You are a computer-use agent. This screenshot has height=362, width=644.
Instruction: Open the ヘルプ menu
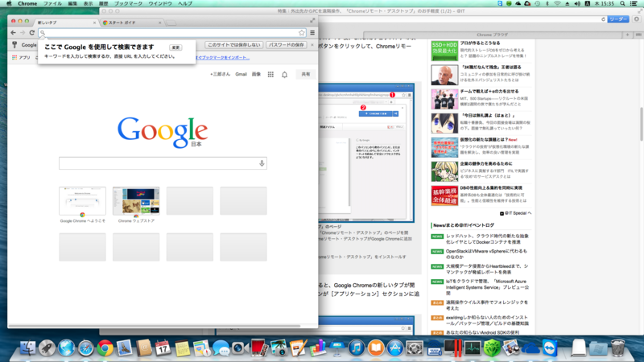point(185,3)
